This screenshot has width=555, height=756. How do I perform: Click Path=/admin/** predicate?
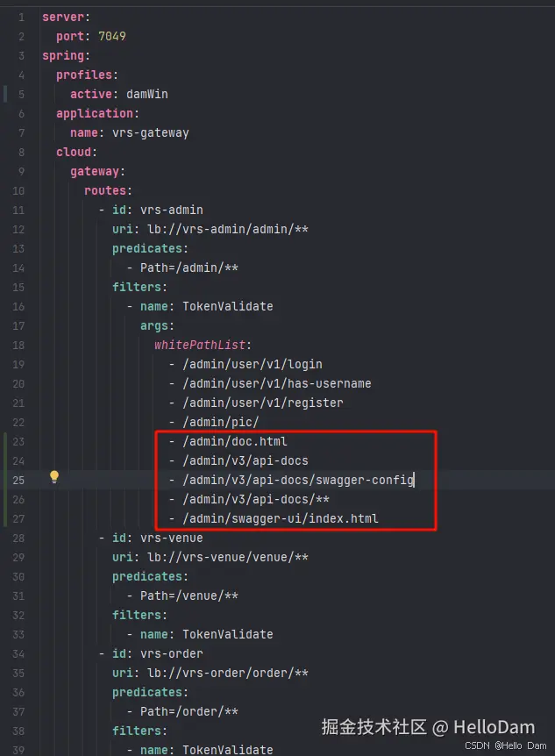189,267
